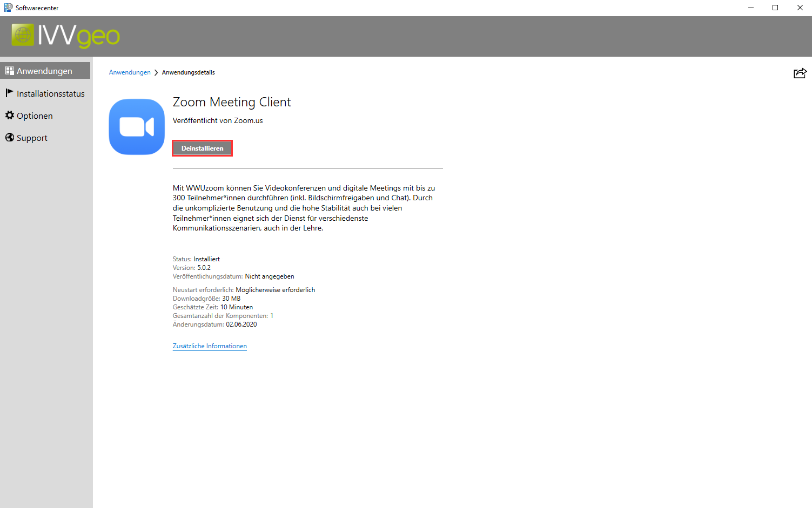Switch to the Installationsstatus section
Viewport: 812px width, 508px height.
coord(50,93)
